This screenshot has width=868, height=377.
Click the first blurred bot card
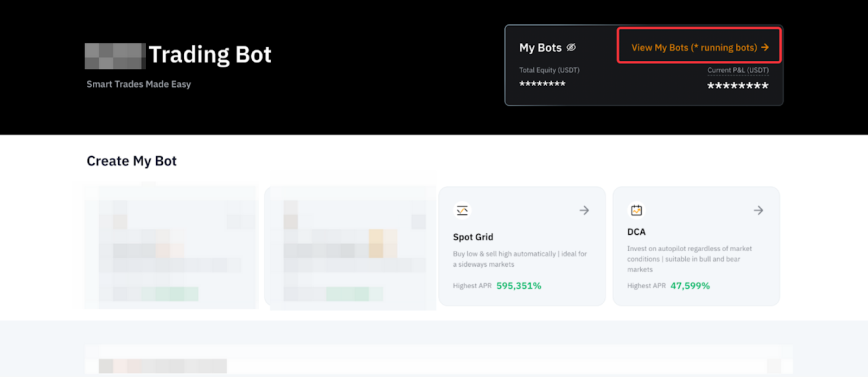click(x=171, y=247)
